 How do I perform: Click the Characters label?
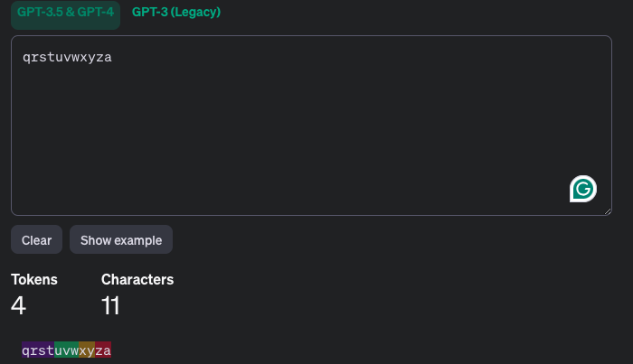click(x=137, y=280)
